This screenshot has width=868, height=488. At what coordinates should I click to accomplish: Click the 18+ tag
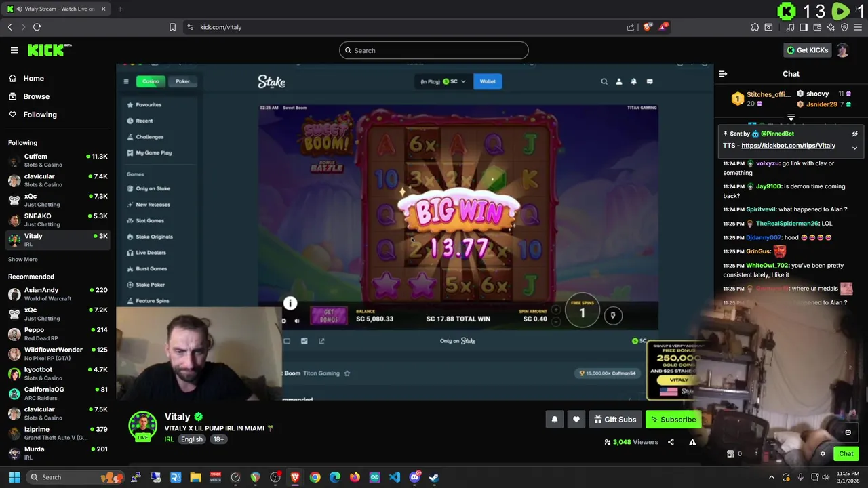click(219, 439)
